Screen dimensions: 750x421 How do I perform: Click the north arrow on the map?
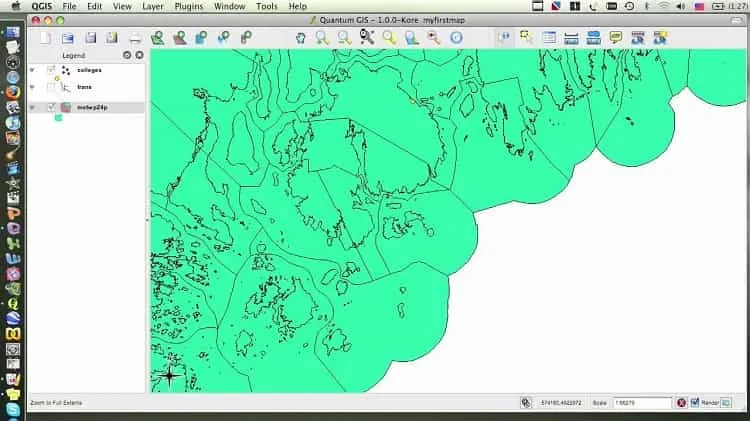(x=169, y=375)
